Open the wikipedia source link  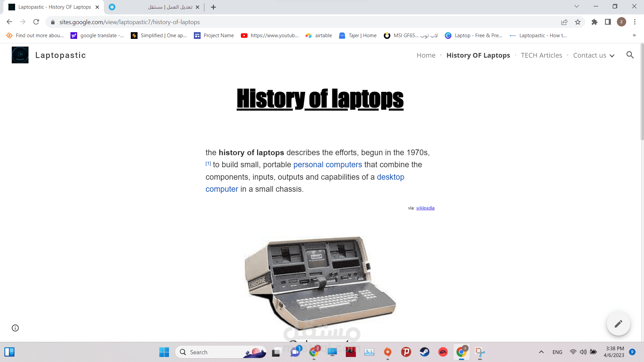tap(425, 208)
